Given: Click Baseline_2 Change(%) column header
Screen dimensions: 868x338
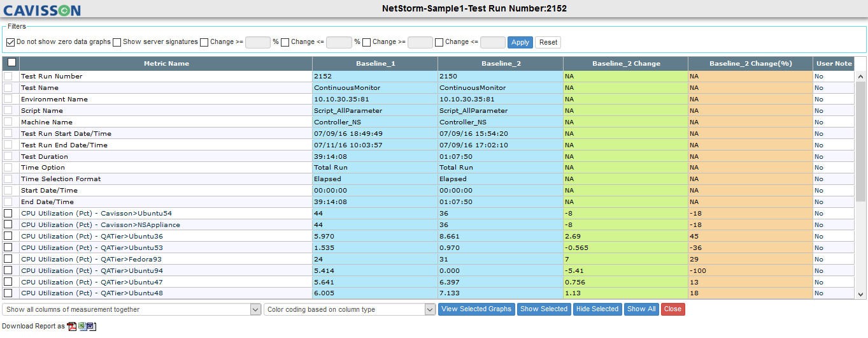Looking at the screenshot, I should coord(750,63).
